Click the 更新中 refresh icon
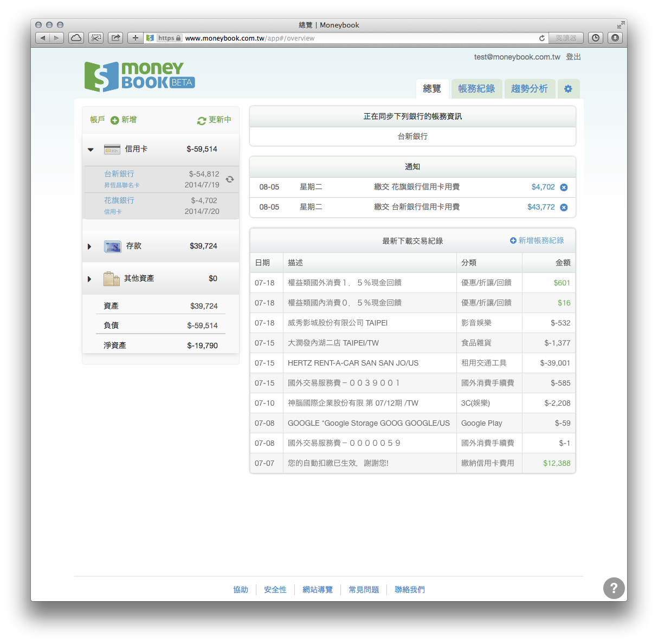This screenshot has width=658, height=644. (x=202, y=120)
